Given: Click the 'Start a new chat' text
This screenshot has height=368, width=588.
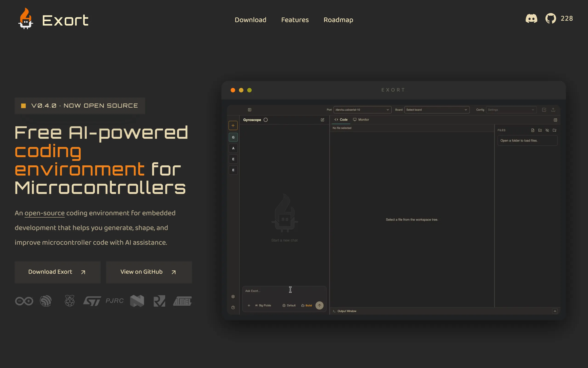Looking at the screenshot, I should click(284, 240).
